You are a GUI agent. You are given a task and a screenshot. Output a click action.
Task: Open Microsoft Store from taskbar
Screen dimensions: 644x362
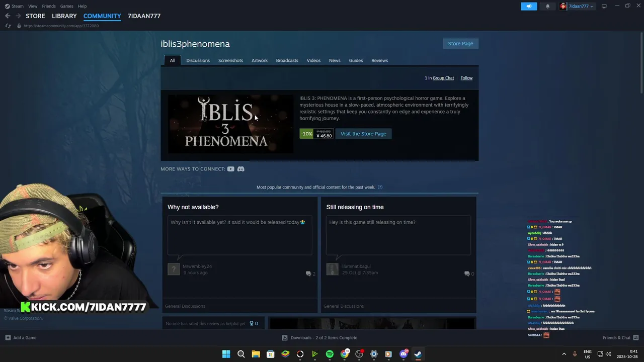click(x=270, y=354)
